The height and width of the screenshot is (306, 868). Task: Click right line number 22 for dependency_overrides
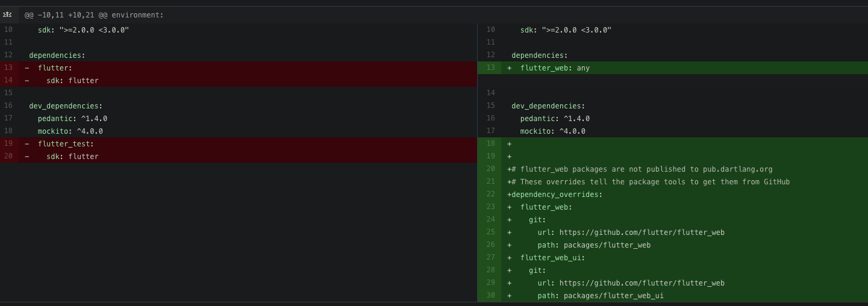[490, 194]
